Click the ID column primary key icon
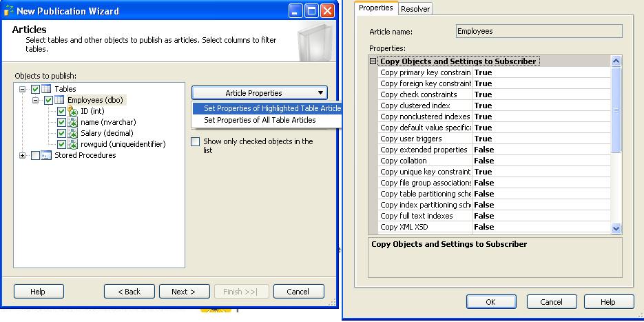Screen dimensions: 644x322 coord(73,111)
